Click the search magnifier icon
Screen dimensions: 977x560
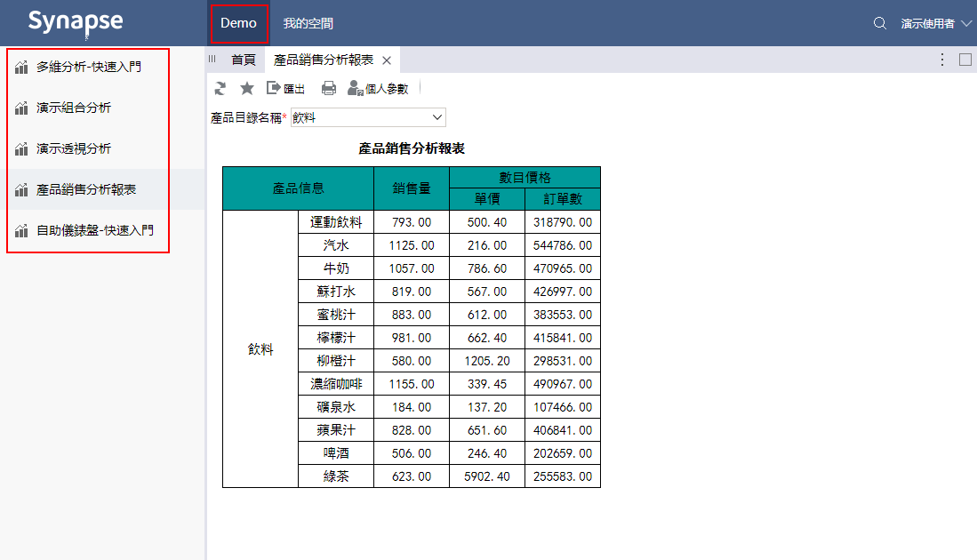880,23
